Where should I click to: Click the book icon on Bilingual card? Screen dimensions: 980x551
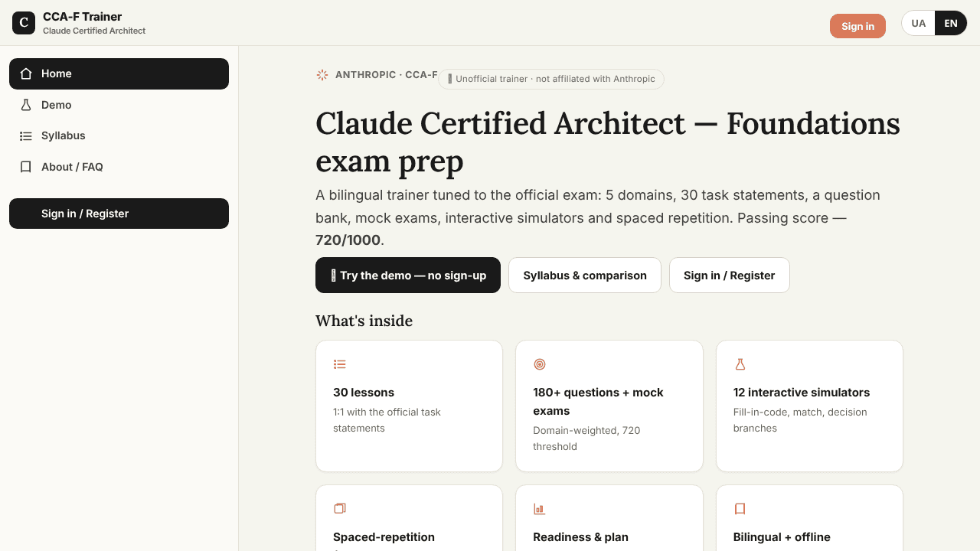740,509
